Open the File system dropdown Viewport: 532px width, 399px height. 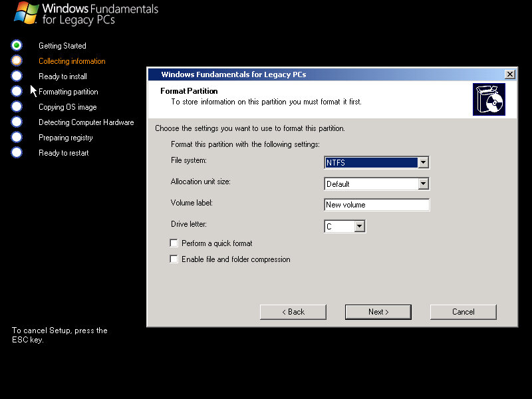[423, 163]
